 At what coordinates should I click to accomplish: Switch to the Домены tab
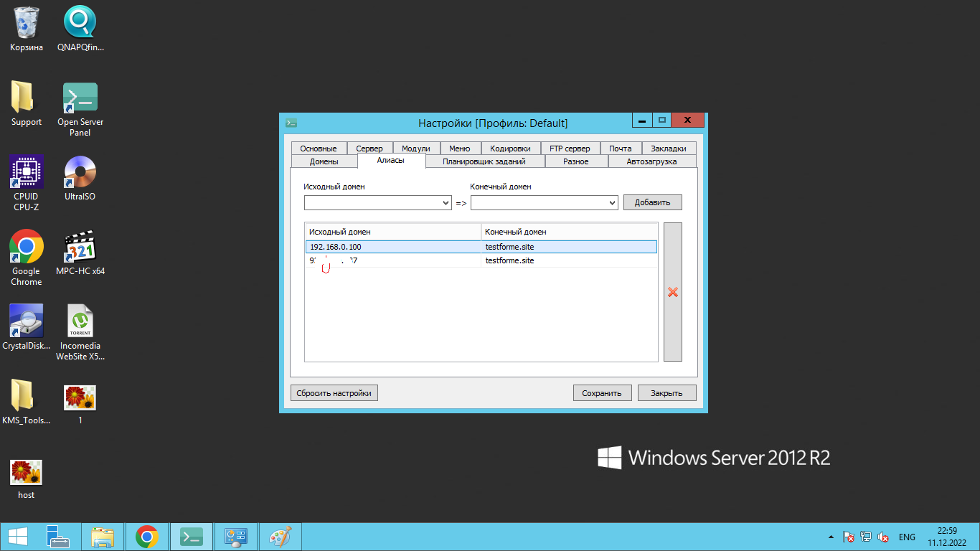click(324, 161)
